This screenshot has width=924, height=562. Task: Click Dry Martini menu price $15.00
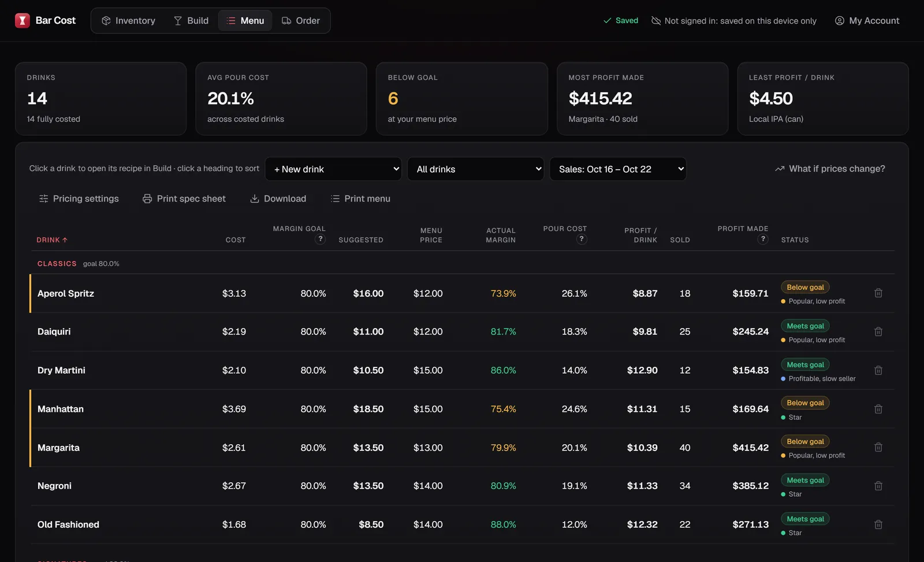[x=428, y=370]
